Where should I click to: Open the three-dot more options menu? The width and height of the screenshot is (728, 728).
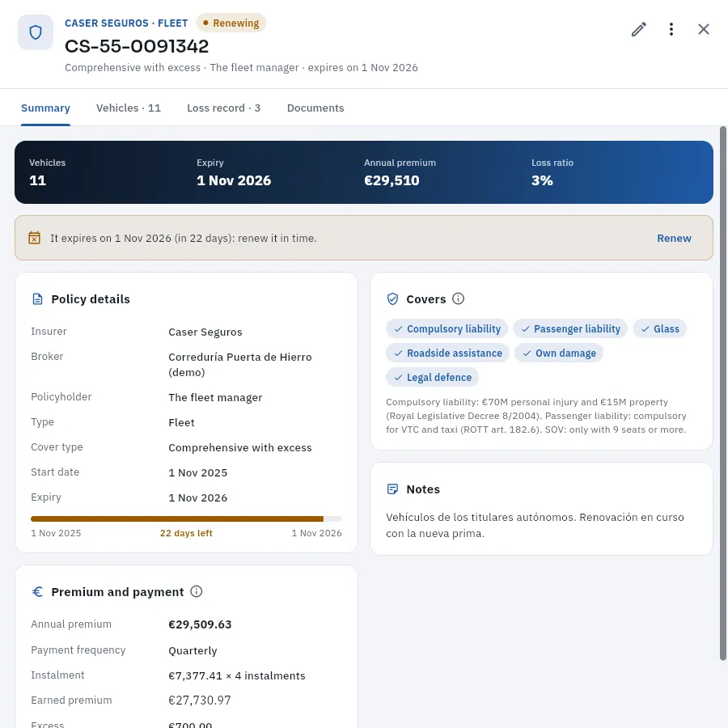[671, 29]
